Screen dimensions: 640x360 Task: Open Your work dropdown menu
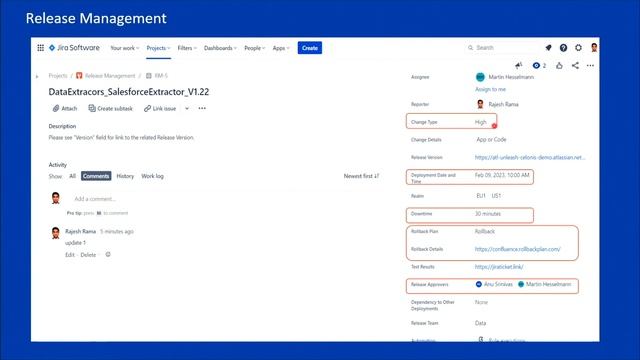click(x=124, y=48)
